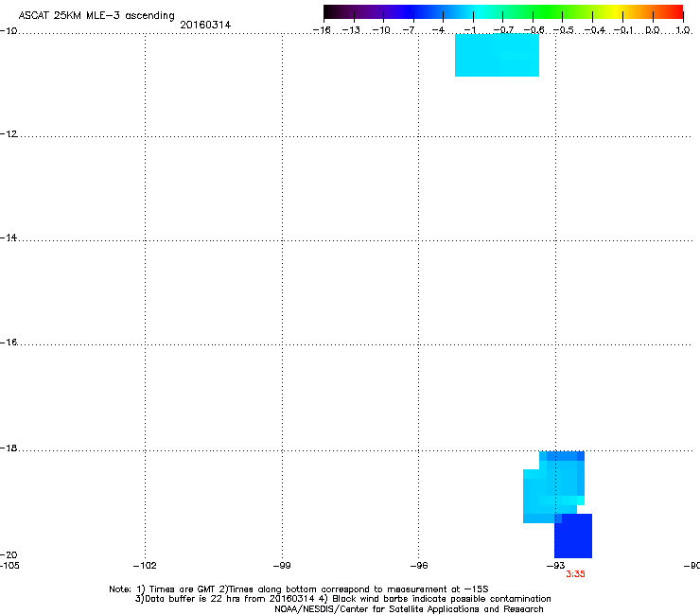This screenshot has width=700, height=615.
Task: Click the color scale label -0.7
Action: coord(503,30)
